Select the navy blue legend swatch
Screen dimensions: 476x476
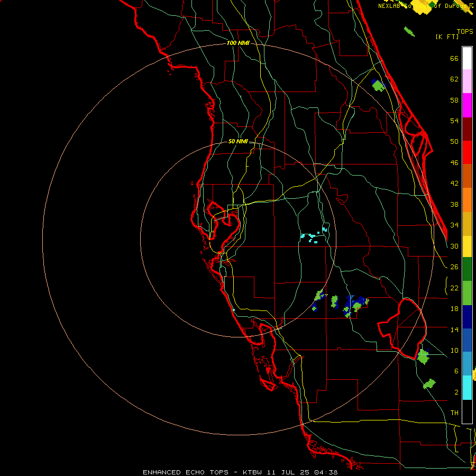(467, 317)
